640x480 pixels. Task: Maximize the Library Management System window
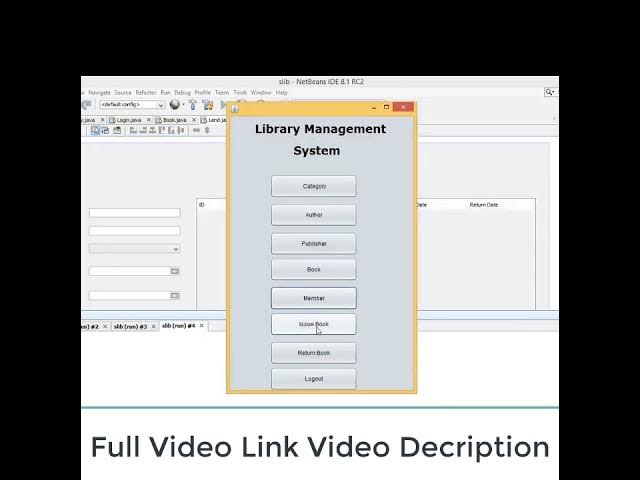386,107
